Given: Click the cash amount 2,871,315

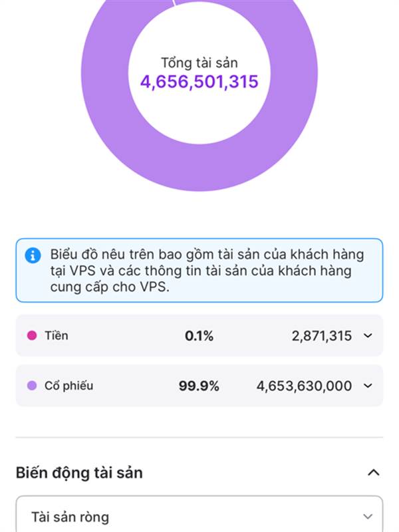Looking at the screenshot, I should (321, 336).
